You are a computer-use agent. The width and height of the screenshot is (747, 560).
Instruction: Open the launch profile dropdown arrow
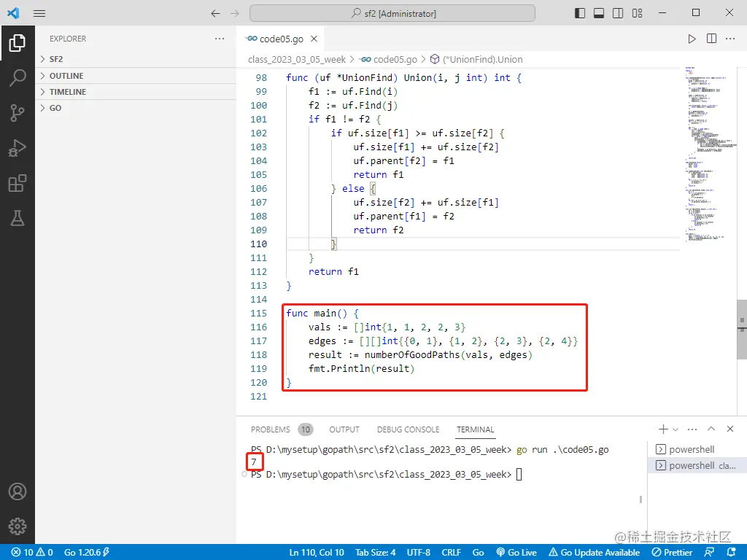click(676, 429)
